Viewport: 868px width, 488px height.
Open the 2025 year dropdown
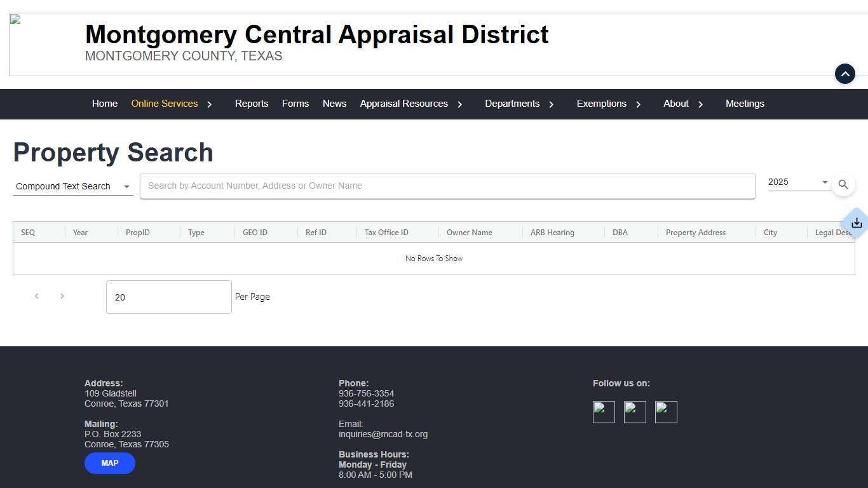[798, 182]
